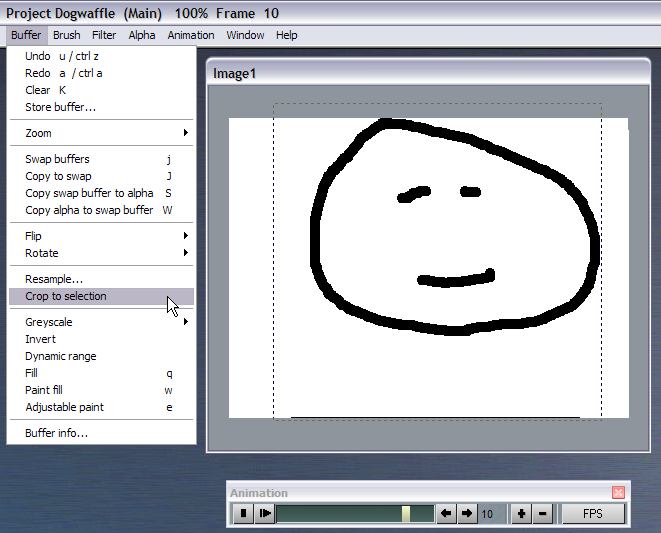Remove a frame with the minus button
This screenshot has width=661, height=533.
tap(542, 514)
